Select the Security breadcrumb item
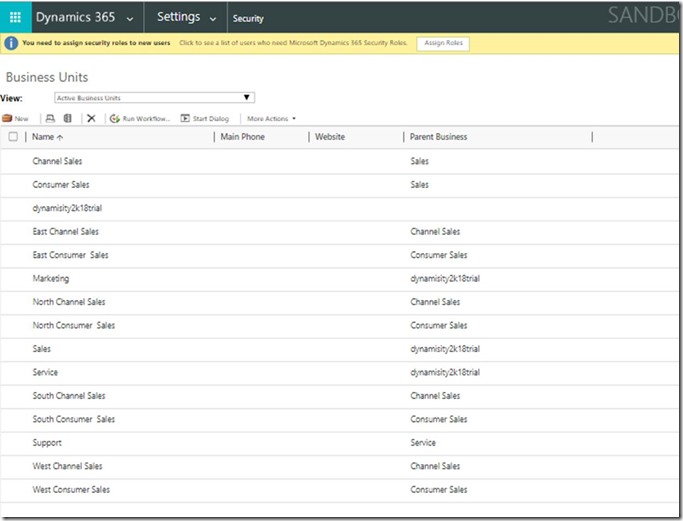 (247, 18)
